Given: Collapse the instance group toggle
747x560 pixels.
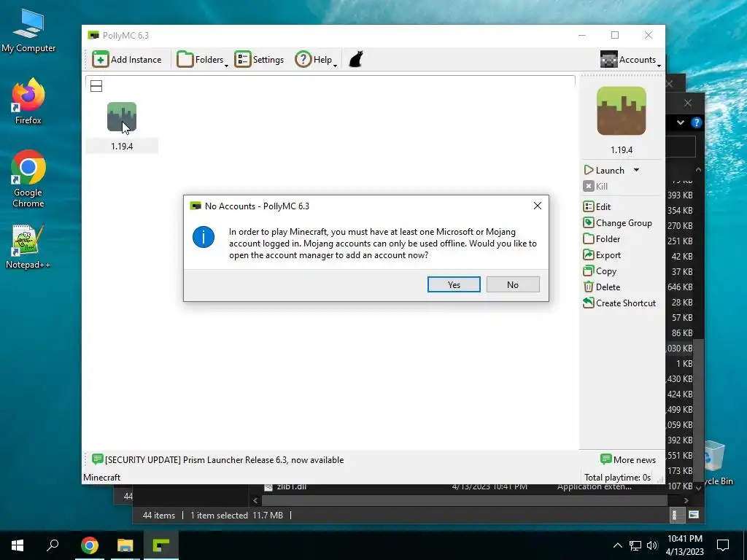Looking at the screenshot, I should pyautogui.click(x=96, y=86).
